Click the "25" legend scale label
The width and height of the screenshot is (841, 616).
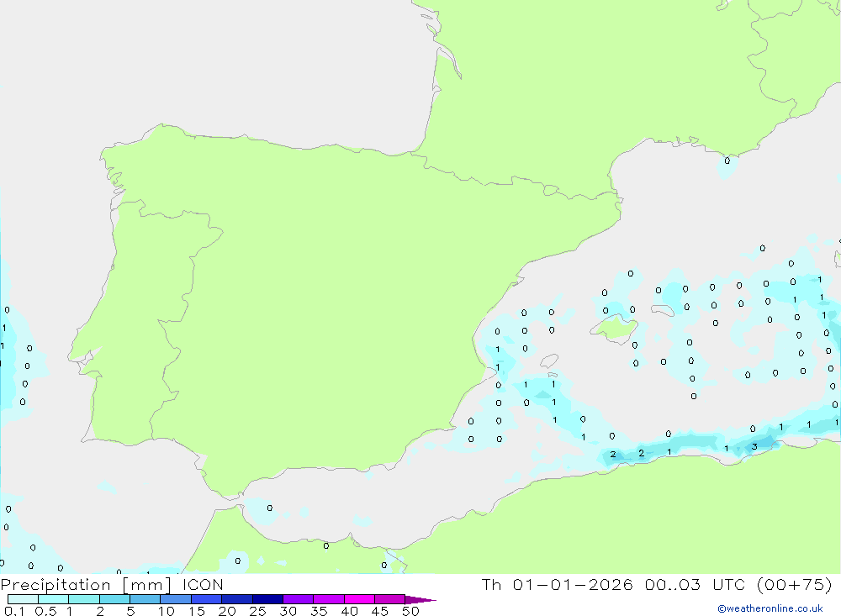(x=257, y=611)
